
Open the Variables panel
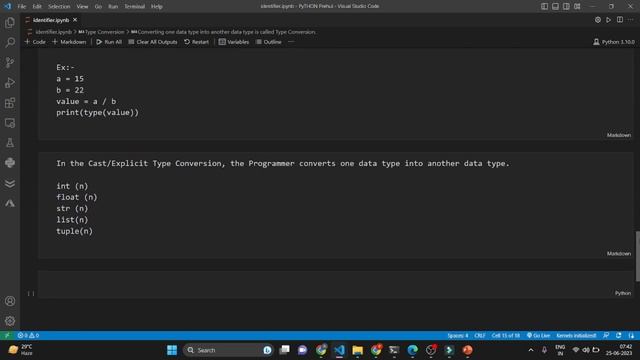tap(234, 42)
